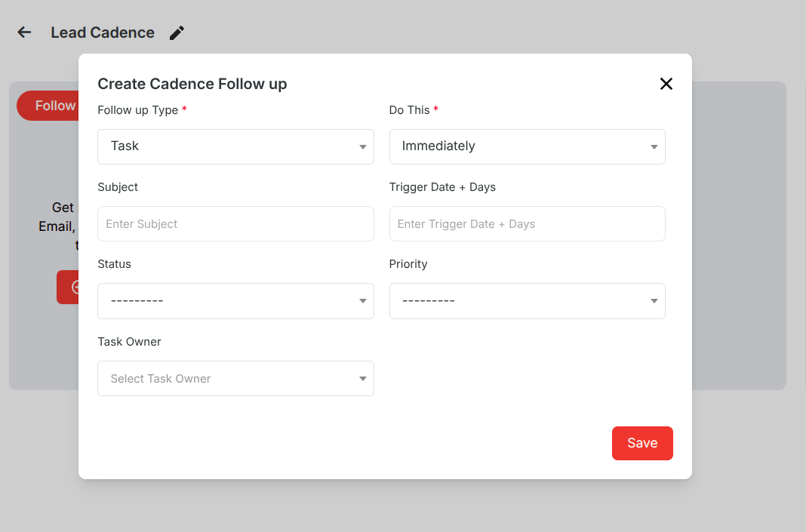806x532 pixels.
Task: Open the Select Task Owner dropdown
Action: pyautogui.click(x=235, y=378)
